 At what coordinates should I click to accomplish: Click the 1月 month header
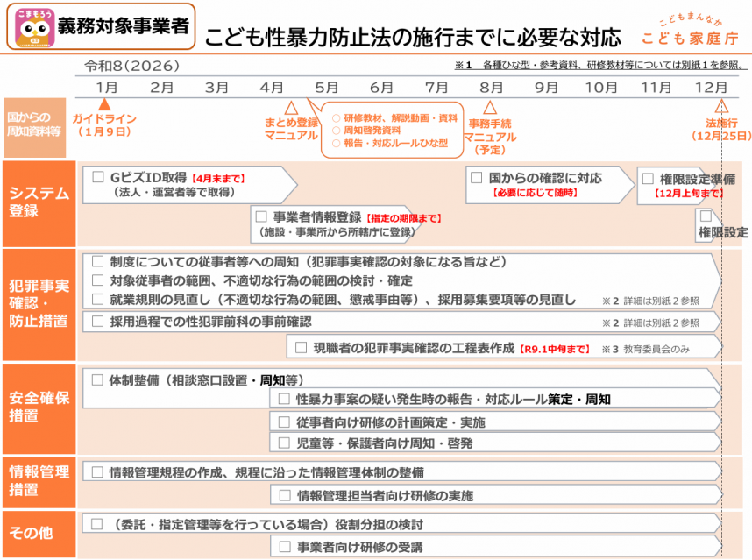pos(106,88)
